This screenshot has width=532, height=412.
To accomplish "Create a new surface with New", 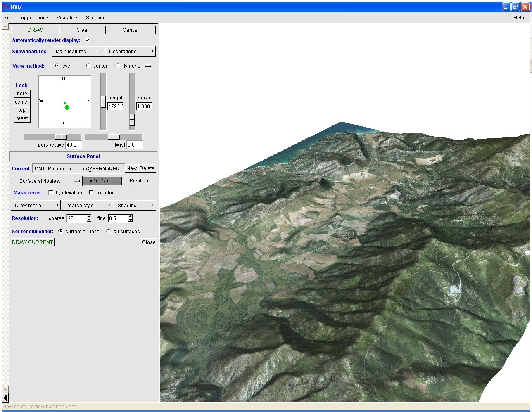I will (x=131, y=168).
